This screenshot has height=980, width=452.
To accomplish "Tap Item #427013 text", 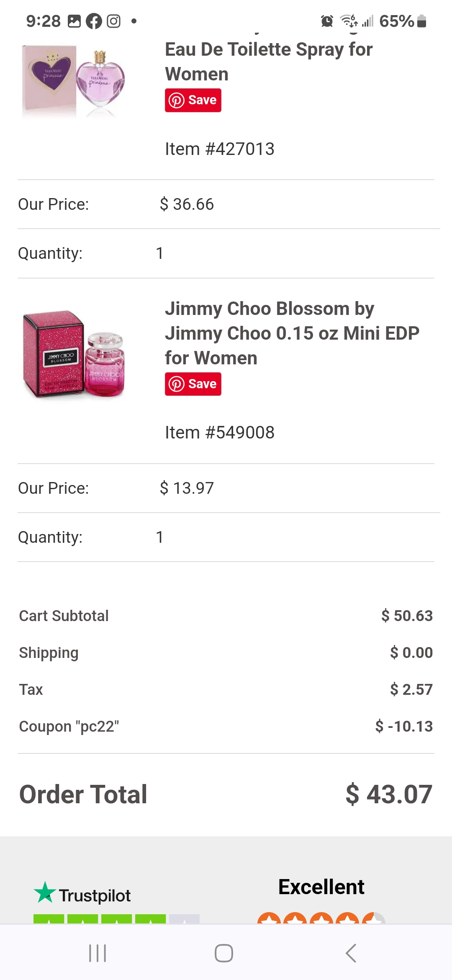I will point(219,149).
